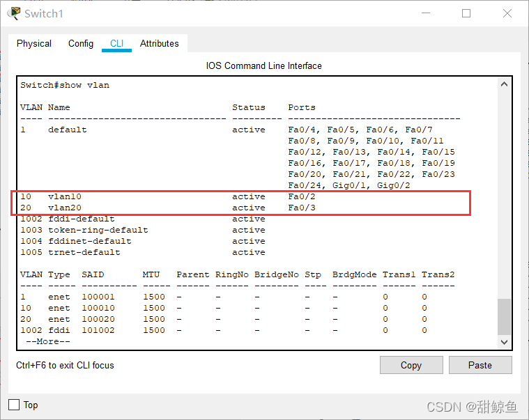Click the 'Ports' column header
529x420 pixels.
pyautogui.click(x=302, y=107)
